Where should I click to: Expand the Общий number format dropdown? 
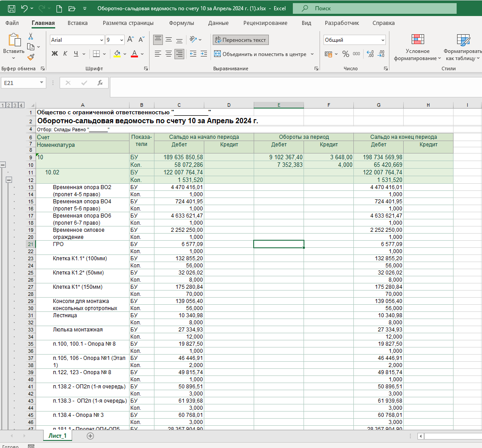pos(383,40)
